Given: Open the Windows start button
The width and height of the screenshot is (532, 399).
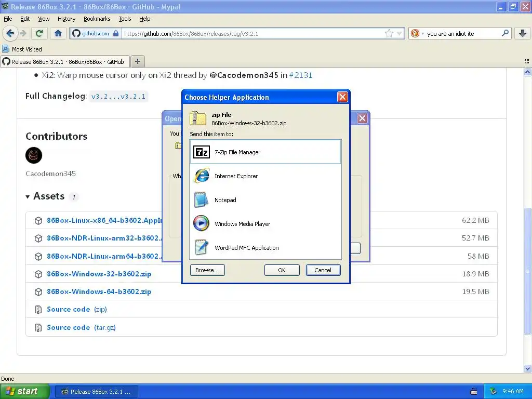Looking at the screenshot, I should point(24,391).
